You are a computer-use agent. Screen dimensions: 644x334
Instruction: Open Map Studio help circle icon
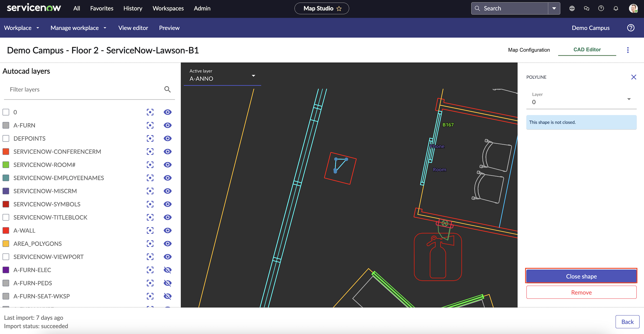[631, 28]
